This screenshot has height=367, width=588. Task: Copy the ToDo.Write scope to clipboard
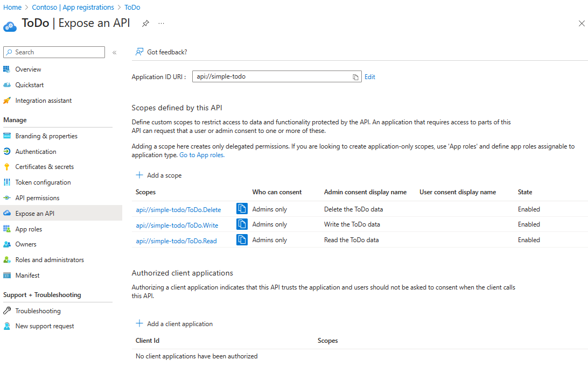tap(242, 224)
